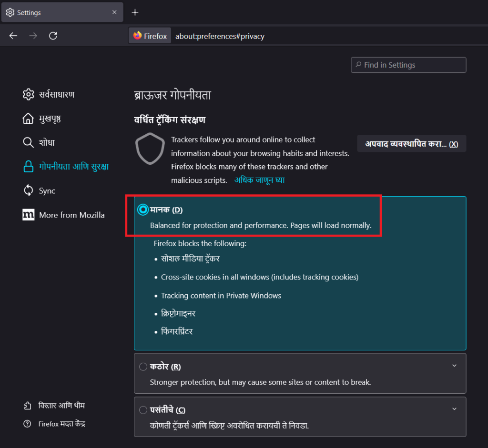
Task: Reload the current page
Action: pyautogui.click(x=53, y=36)
